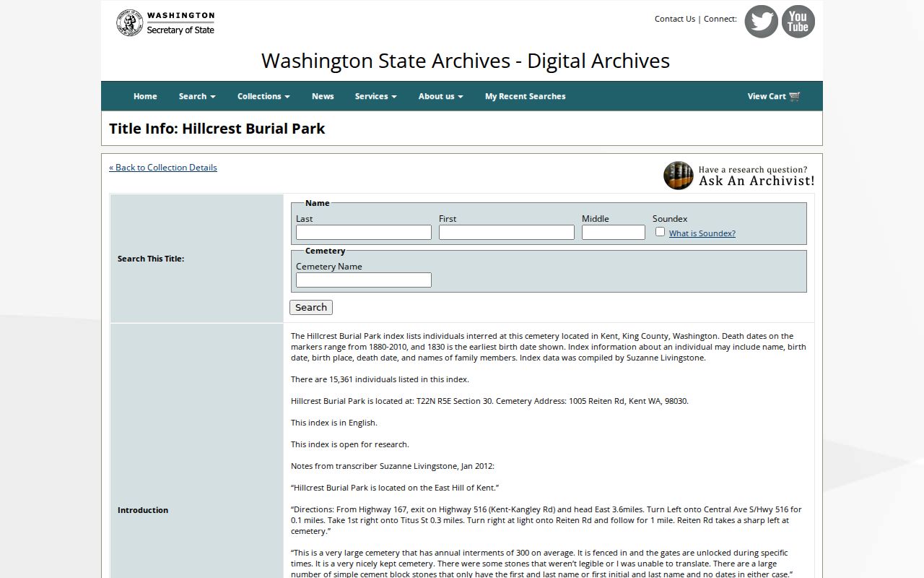Image resolution: width=924 pixels, height=578 pixels.
Task: Click the Title Info: Hillcrest Burial Park heading
Action: click(217, 129)
